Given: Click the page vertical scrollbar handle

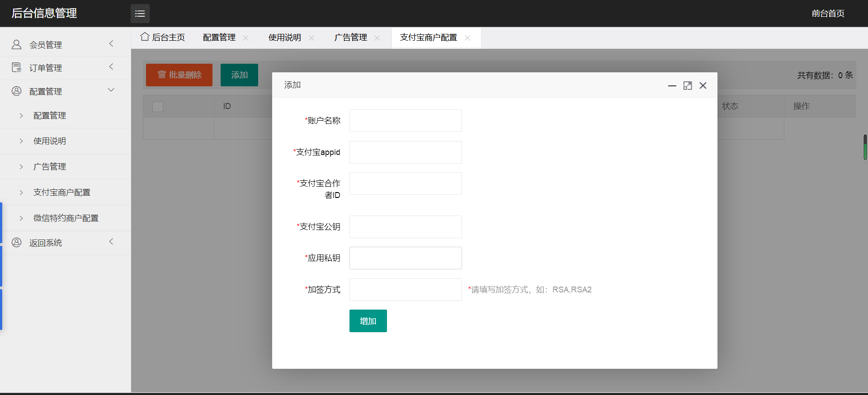Looking at the screenshot, I should pos(865,147).
